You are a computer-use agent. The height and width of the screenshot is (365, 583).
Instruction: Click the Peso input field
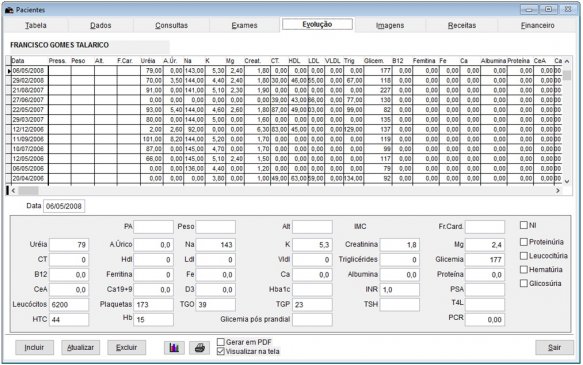tap(216, 227)
